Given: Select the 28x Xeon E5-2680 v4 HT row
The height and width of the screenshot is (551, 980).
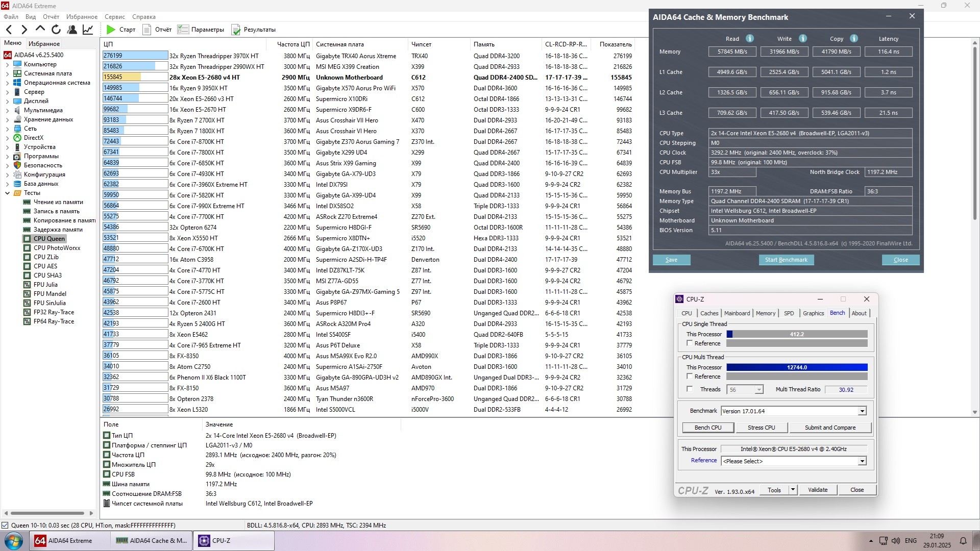Looking at the screenshot, I should (x=367, y=78).
